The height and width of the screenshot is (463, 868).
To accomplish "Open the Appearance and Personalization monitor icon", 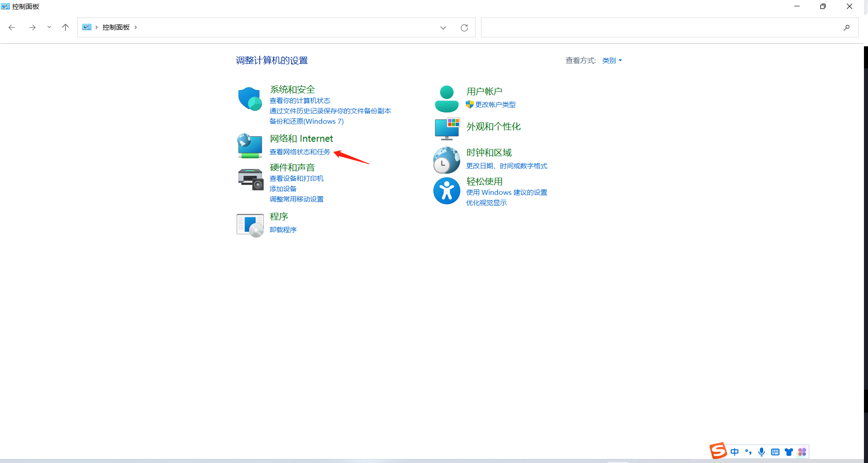I will click(x=447, y=128).
